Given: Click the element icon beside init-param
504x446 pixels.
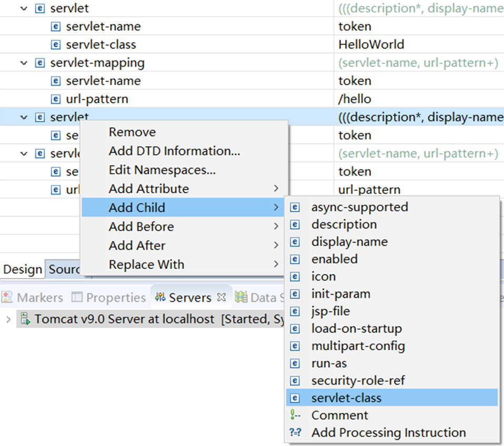Looking at the screenshot, I should coord(295,293).
